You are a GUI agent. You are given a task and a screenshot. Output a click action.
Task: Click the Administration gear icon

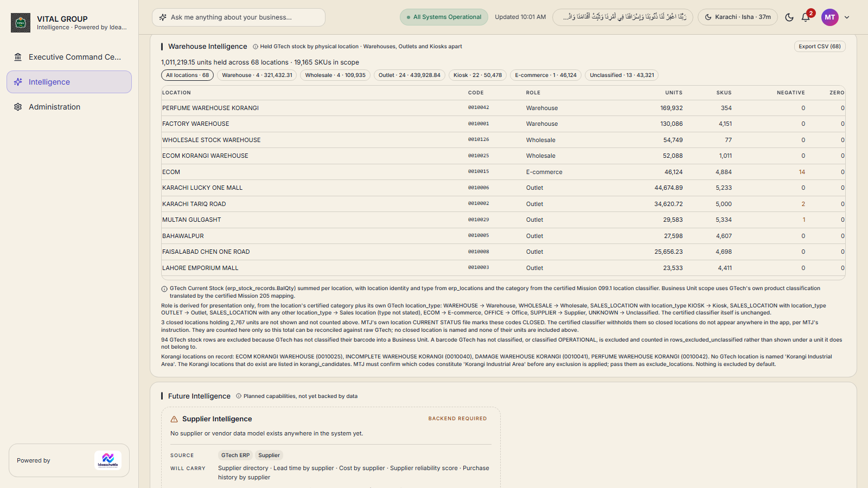click(x=18, y=107)
